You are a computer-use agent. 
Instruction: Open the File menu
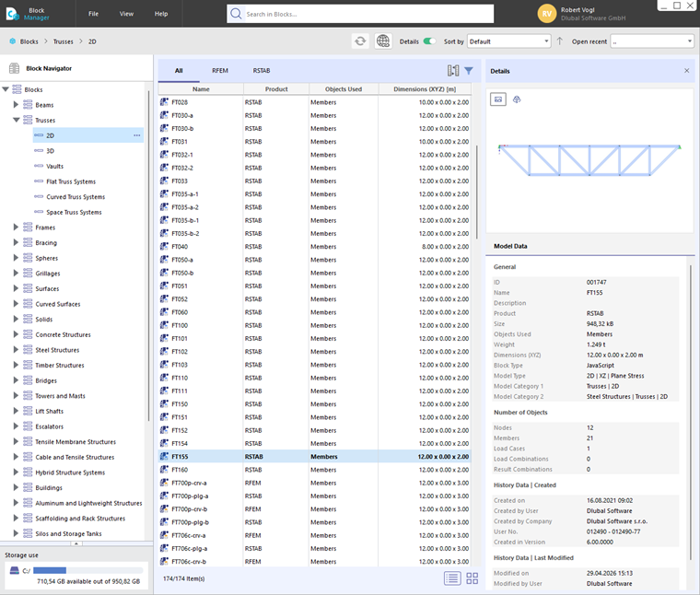(x=93, y=14)
